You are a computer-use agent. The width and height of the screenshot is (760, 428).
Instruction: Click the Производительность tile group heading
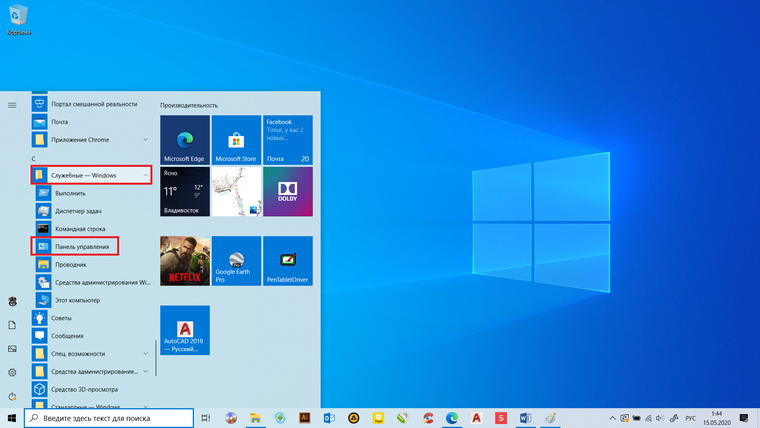[x=189, y=105]
